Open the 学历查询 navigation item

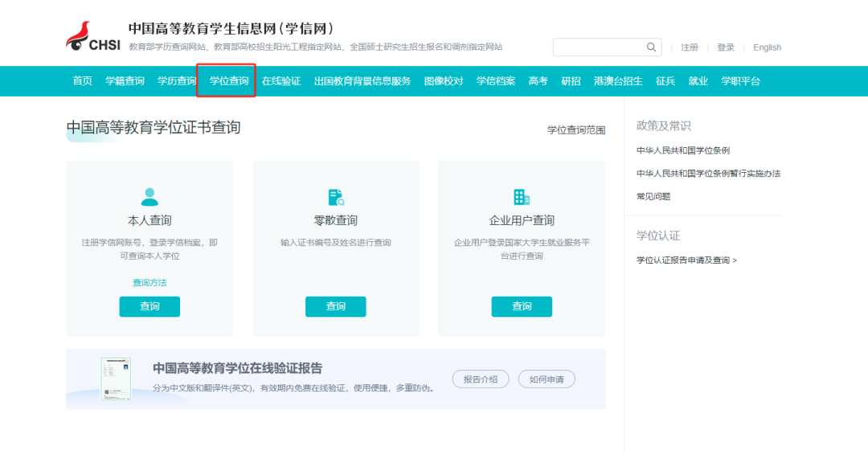177,81
